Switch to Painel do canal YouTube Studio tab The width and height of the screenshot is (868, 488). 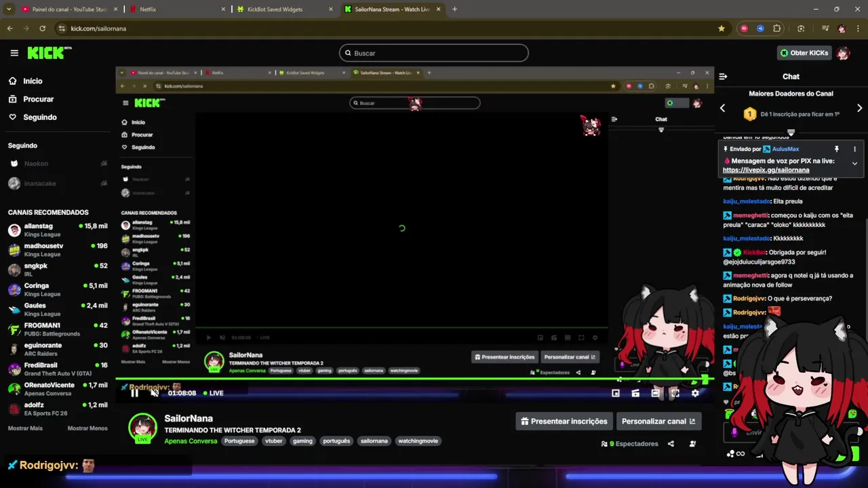(x=70, y=9)
